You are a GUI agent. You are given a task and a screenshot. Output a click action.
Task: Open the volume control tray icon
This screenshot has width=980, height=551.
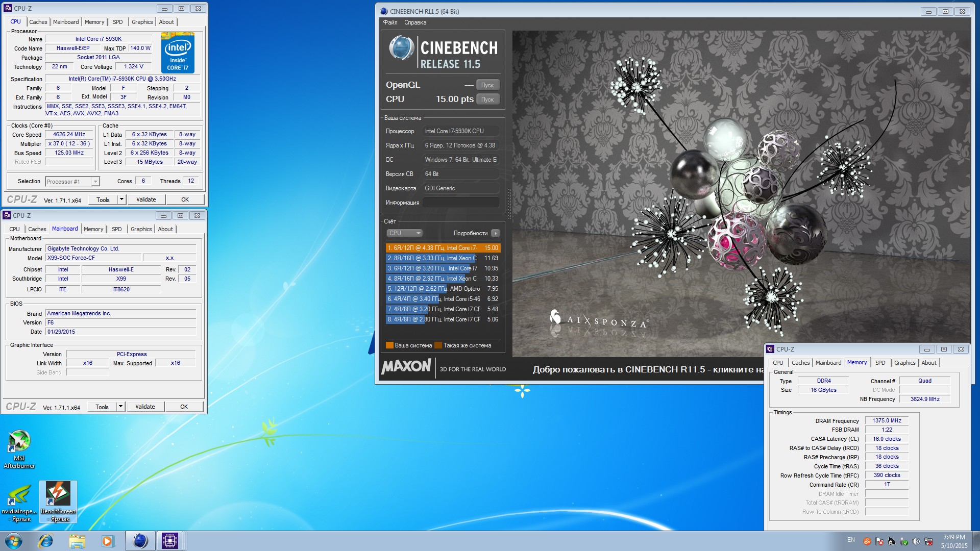coord(916,541)
